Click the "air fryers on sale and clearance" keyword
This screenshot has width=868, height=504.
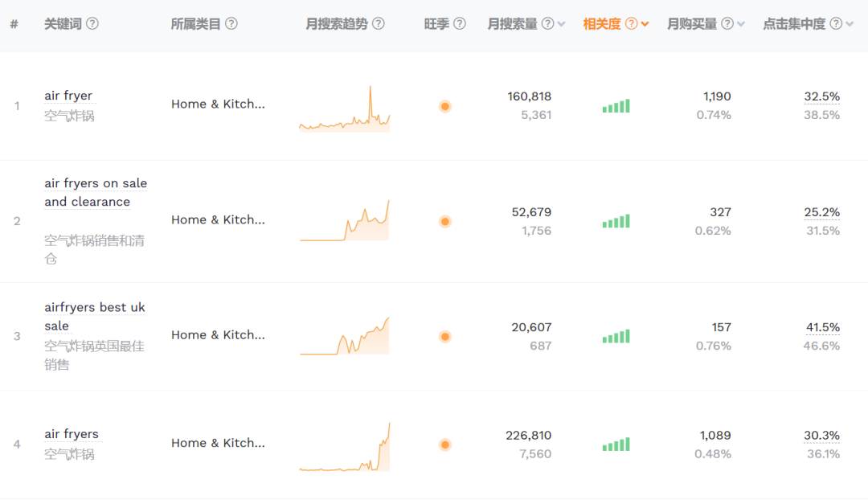(96, 192)
